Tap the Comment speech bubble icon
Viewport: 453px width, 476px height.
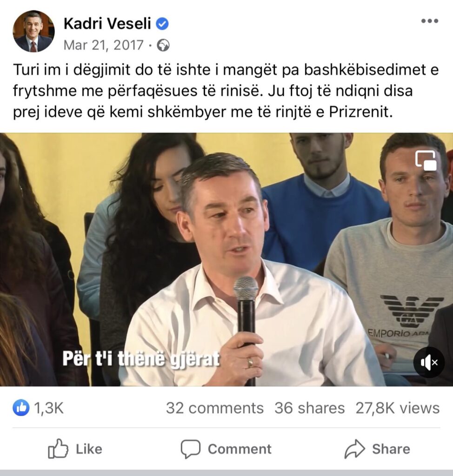coord(191,449)
